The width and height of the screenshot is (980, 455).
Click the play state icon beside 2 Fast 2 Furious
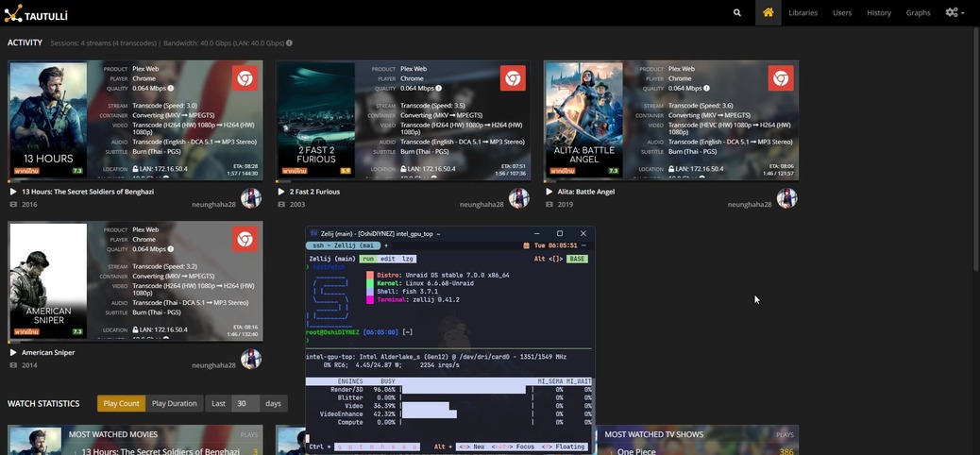[x=281, y=192]
